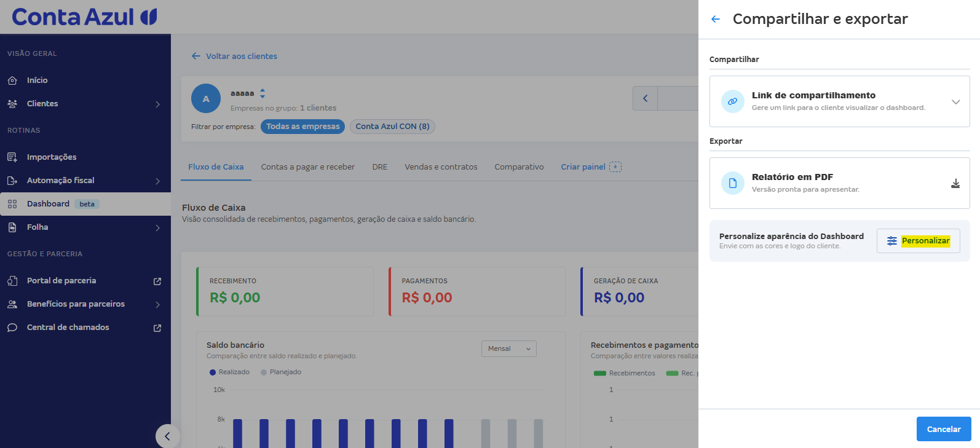Screen dimensions: 980x448
Task: Click the Dashboard grid icon
Action: tap(12, 204)
